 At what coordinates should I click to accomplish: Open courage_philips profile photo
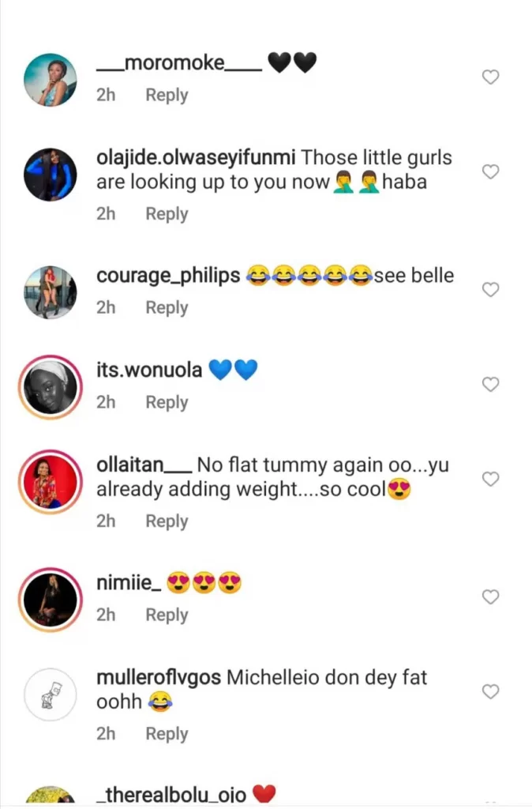point(51,292)
